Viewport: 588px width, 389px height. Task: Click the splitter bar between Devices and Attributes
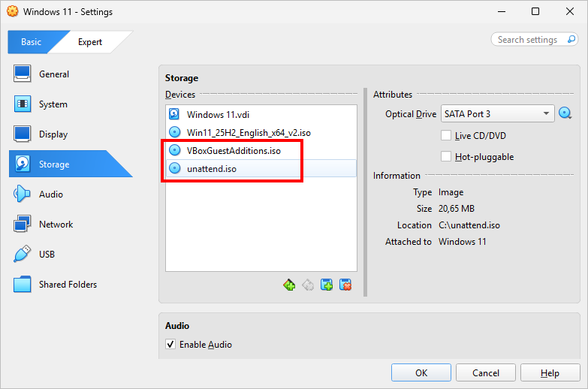365,192
